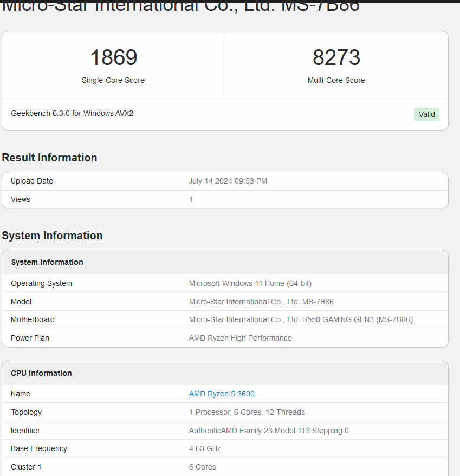Select the Model value ending MS-7B86
Viewport: 460px width, 476px height.
coord(261,302)
